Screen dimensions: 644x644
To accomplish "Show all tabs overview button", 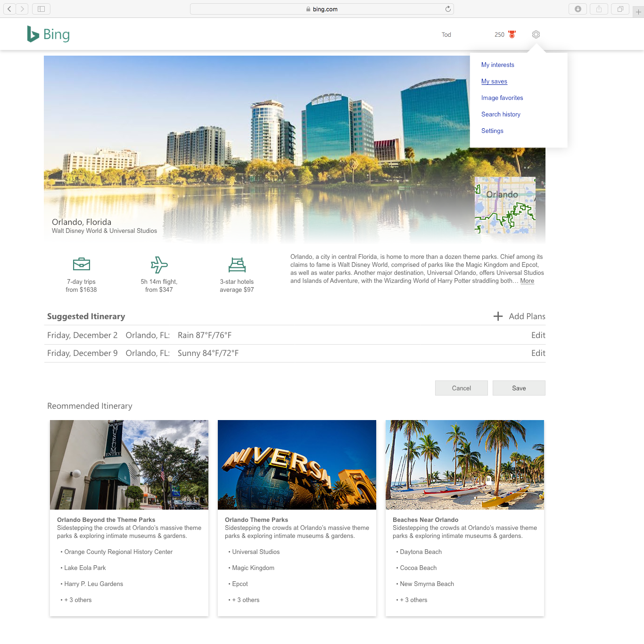I will point(620,9).
